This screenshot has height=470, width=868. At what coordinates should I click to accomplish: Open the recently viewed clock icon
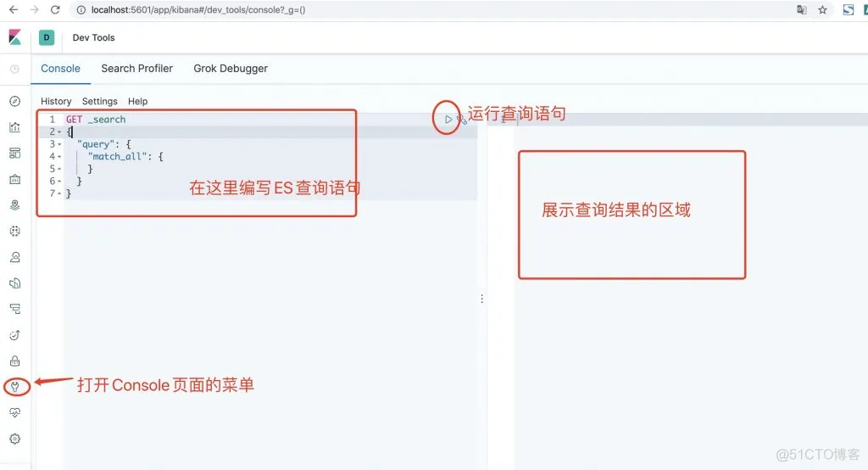click(x=15, y=69)
